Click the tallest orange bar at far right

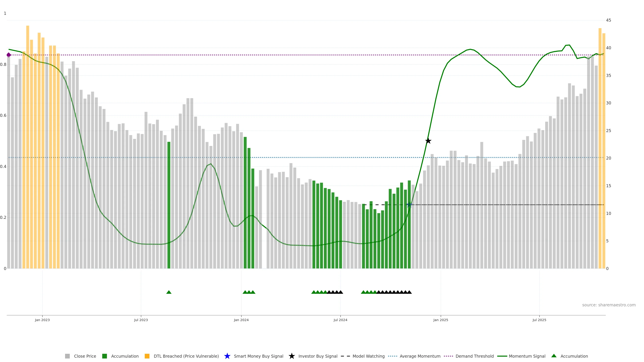point(600,150)
